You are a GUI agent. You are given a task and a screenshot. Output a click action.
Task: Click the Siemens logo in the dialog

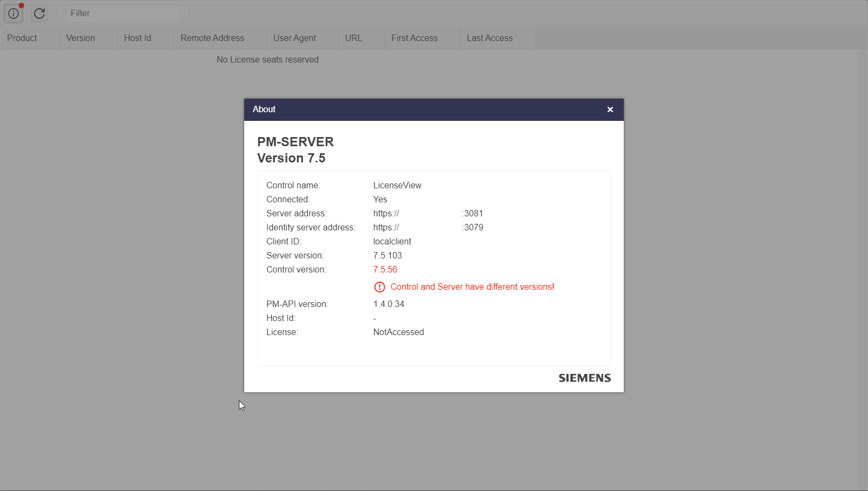coord(584,378)
